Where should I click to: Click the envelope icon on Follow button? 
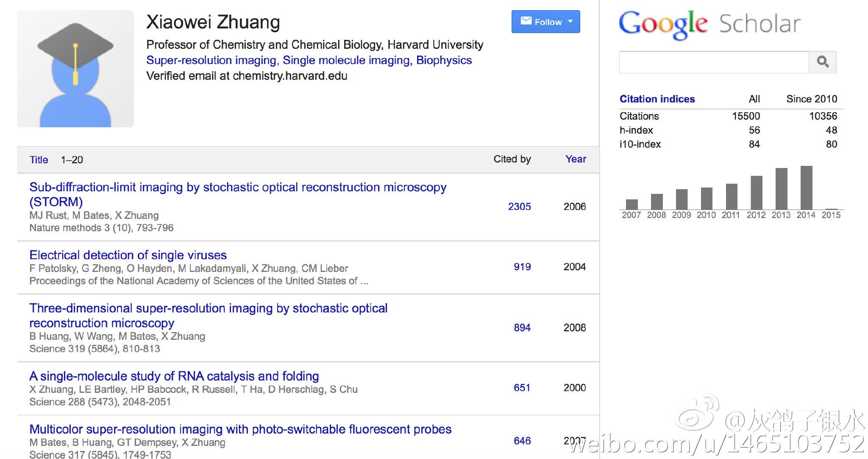point(526,21)
